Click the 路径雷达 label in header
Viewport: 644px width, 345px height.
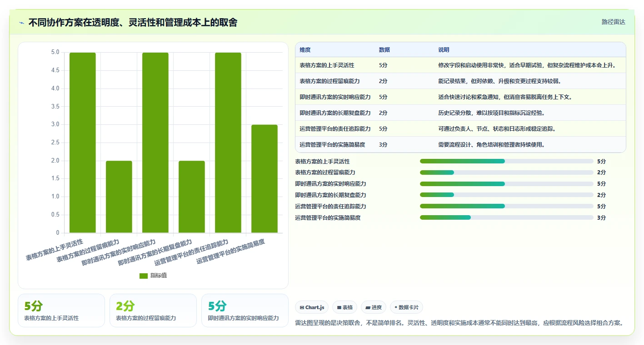613,22
